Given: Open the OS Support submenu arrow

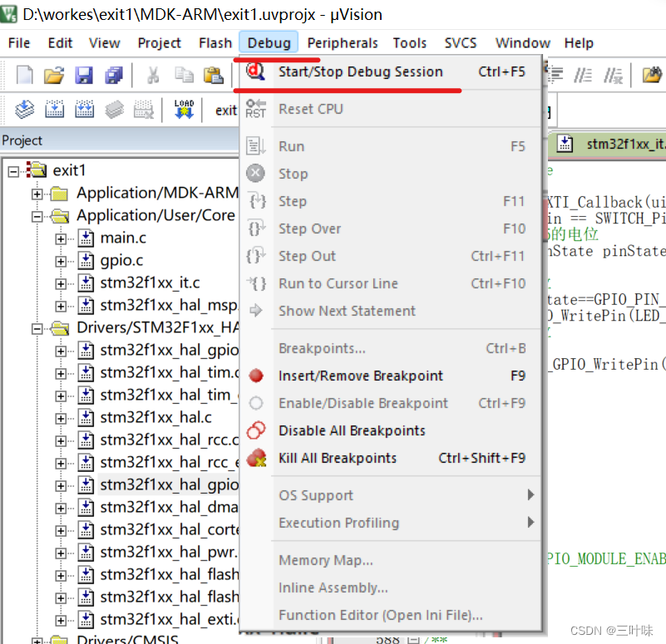Looking at the screenshot, I should pyautogui.click(x=530, y=495).
